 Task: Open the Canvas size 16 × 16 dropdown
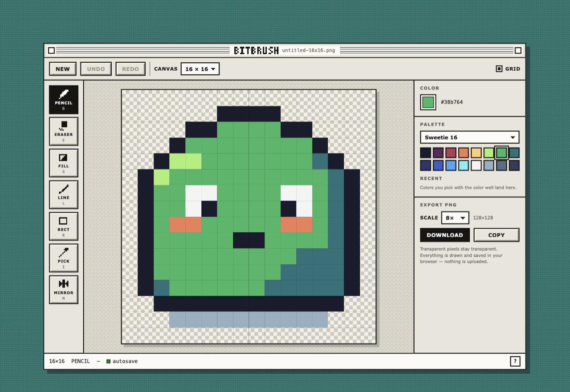pos(200,69)
